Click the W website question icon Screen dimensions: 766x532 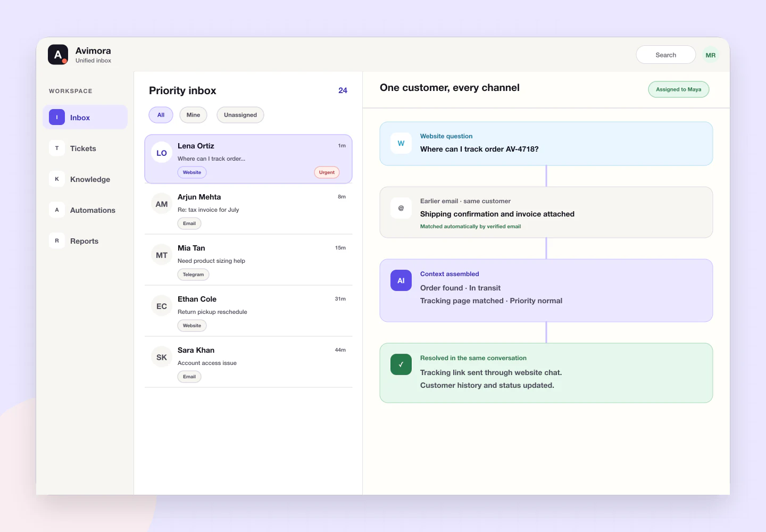401,143
